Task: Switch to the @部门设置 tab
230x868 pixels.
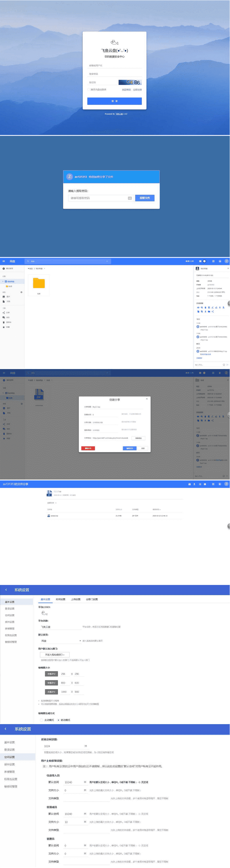Action: pyautogui.click(x=92, y=599)
